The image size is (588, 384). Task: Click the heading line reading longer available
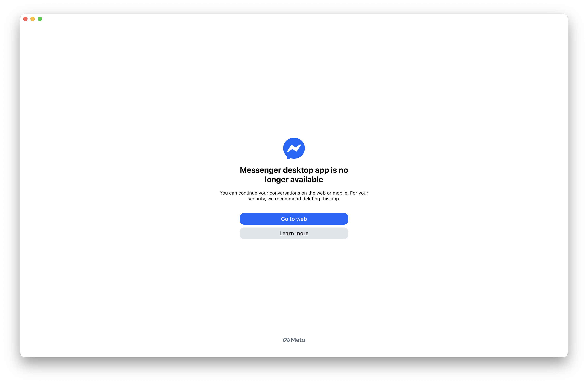[294, 180]
